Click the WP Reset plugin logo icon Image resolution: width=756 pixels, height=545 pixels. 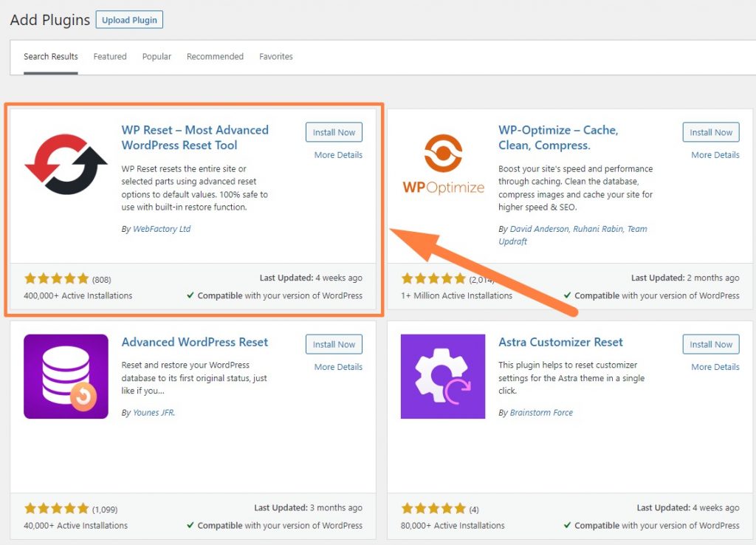66,165
